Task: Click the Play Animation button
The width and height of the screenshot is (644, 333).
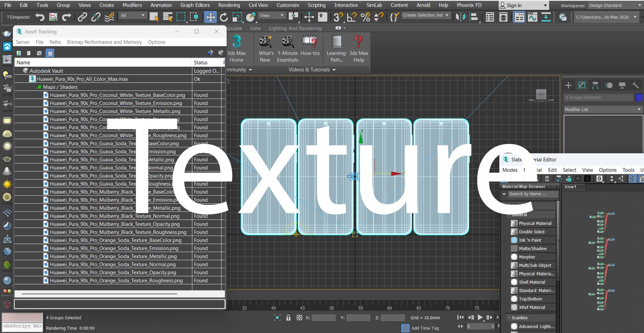Action: [480, 317]
